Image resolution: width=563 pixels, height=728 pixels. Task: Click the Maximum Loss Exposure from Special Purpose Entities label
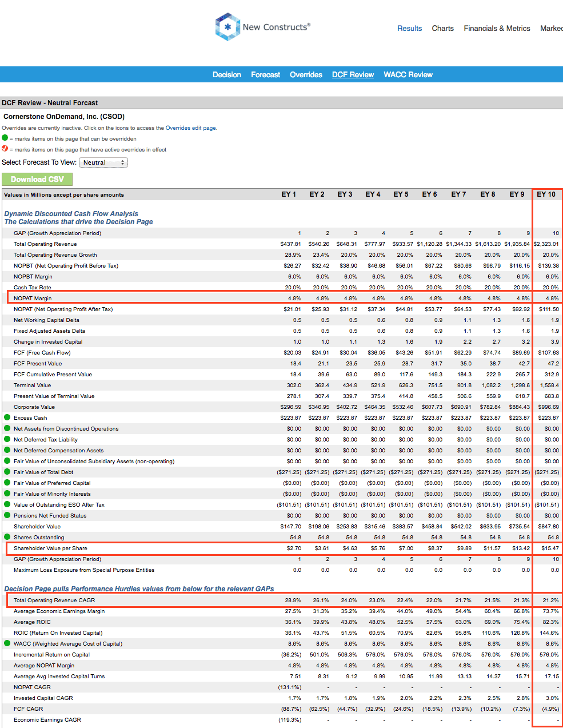click(84, 570)
